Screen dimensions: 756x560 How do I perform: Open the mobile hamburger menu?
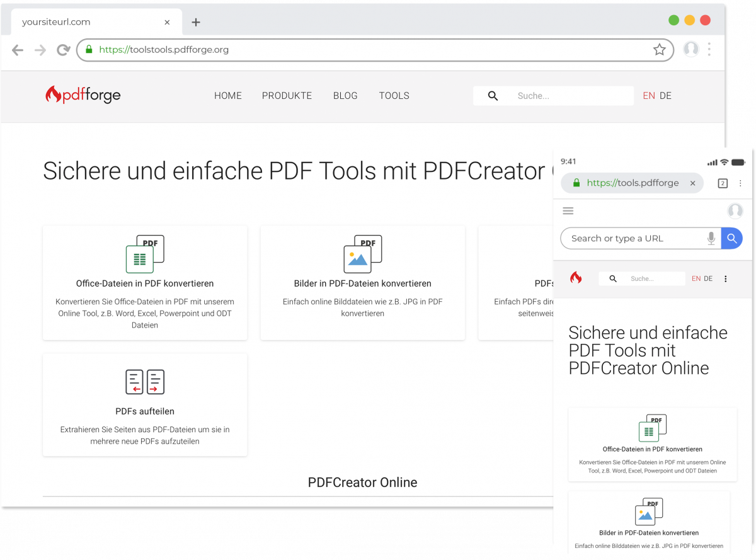click(568, 211)
